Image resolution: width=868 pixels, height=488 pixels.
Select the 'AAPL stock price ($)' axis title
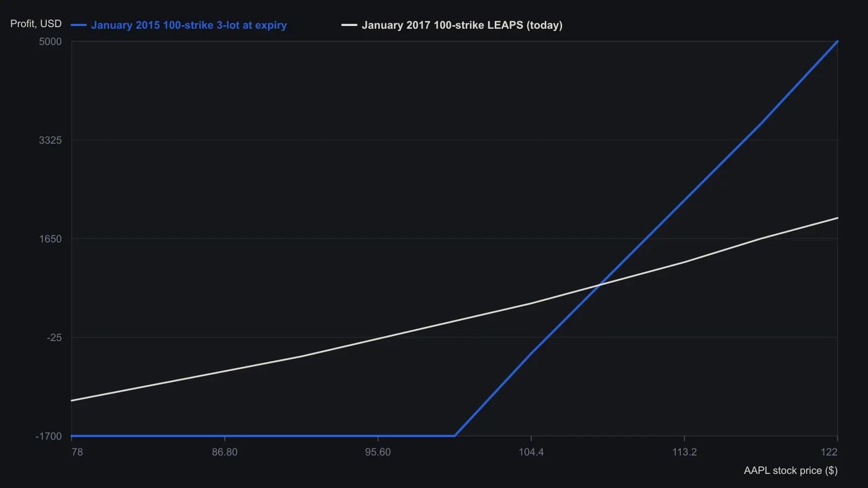pyautogui.click(x=790, y=470)
